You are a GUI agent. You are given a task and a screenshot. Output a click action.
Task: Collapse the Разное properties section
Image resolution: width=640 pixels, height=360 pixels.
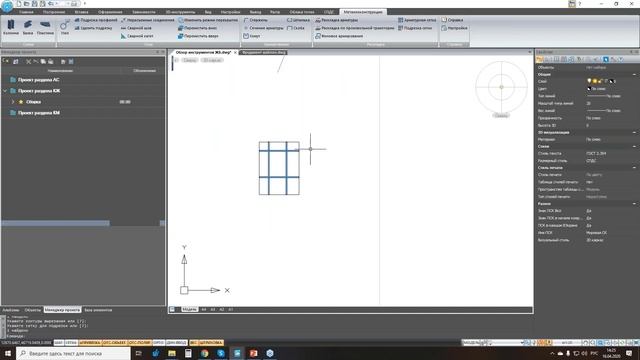[x=634, y=204]
